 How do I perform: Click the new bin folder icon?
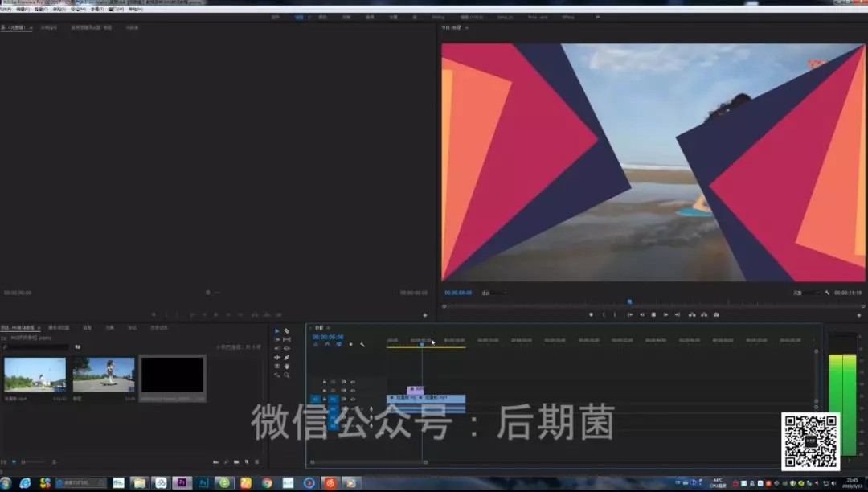pyautogui.click(x=235, y=462)
